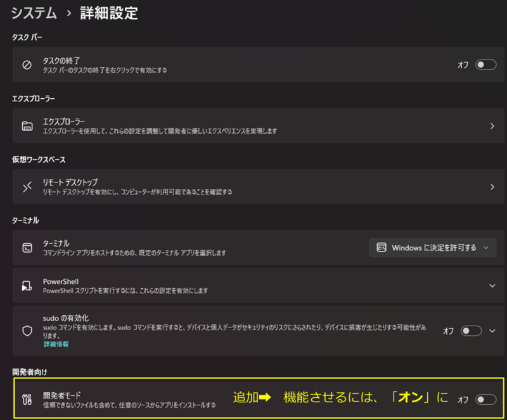Open リモート デスクトップ settings page arrow
Viewport: 507px width, 420px height.
coord(492,187)
